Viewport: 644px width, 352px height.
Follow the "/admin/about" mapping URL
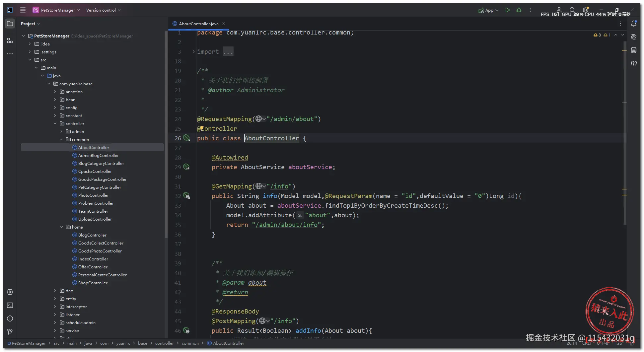click(292, 119)
